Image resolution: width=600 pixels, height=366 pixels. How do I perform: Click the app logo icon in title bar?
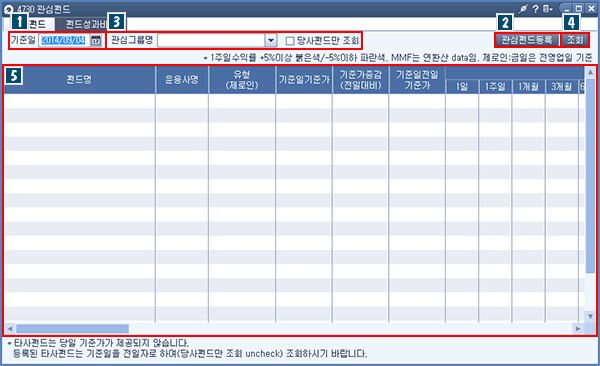pos(8,9)
